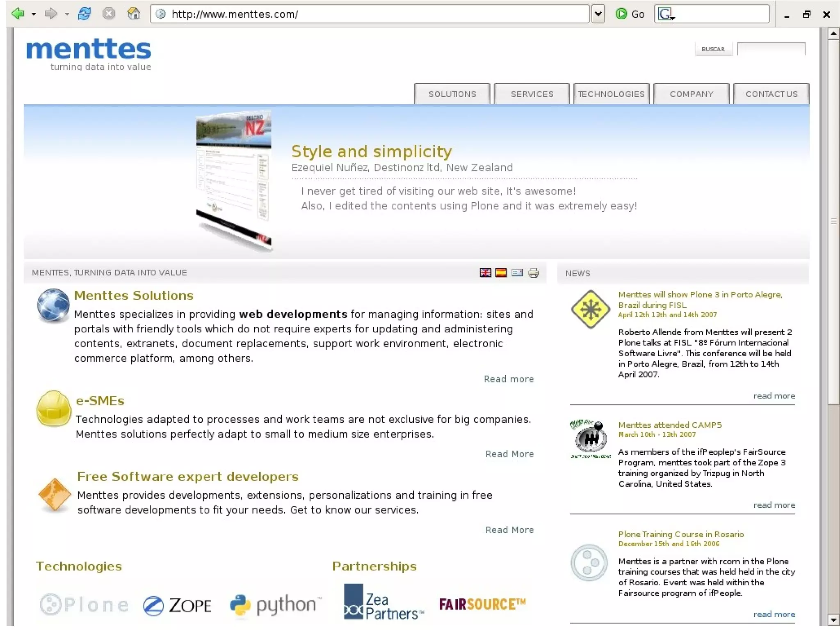The height and width of the screenshot is (630, 840).
Task: Click the printer icon to print page
Action: [x=533, y=273]
